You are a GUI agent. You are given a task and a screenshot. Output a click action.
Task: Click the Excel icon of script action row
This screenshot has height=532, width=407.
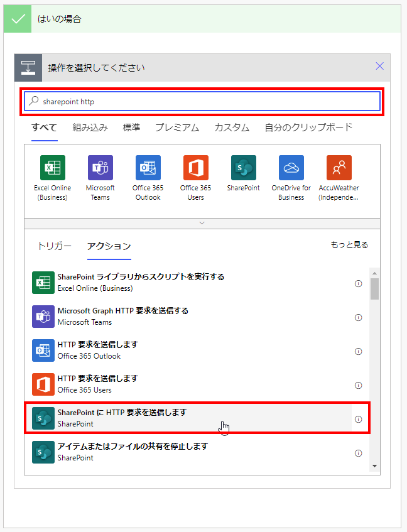43,282
